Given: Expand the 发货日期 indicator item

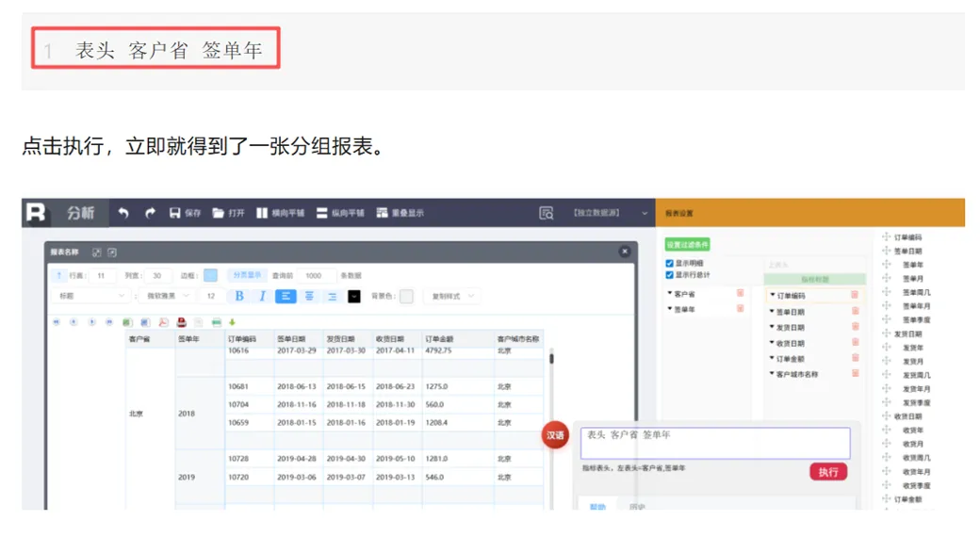Looking at the screenshot, I should (x=772, y=327).
